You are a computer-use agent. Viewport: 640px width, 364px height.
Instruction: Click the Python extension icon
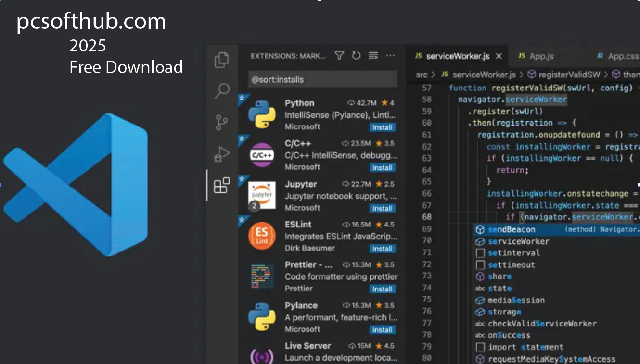coord(262,114)
